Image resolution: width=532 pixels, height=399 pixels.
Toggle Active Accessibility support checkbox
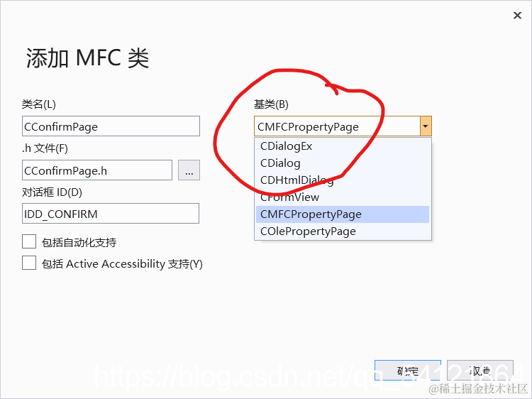point(29,263)
